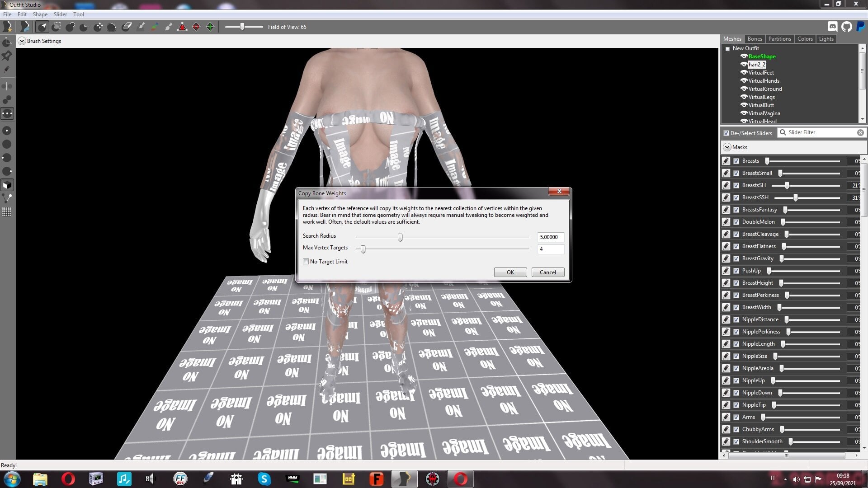Click the Search Radius slider handle

pos(400,238)
